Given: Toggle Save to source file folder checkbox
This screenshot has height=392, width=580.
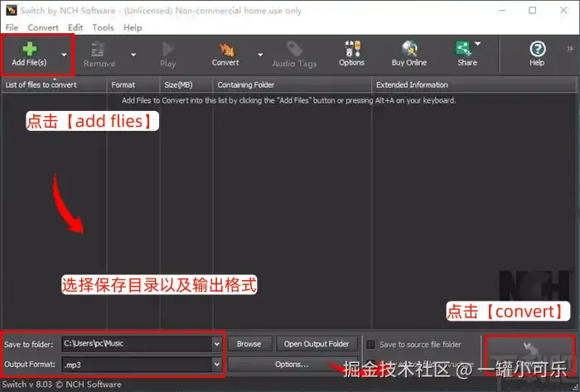Looking at the screenshot, I should [370, 345].
